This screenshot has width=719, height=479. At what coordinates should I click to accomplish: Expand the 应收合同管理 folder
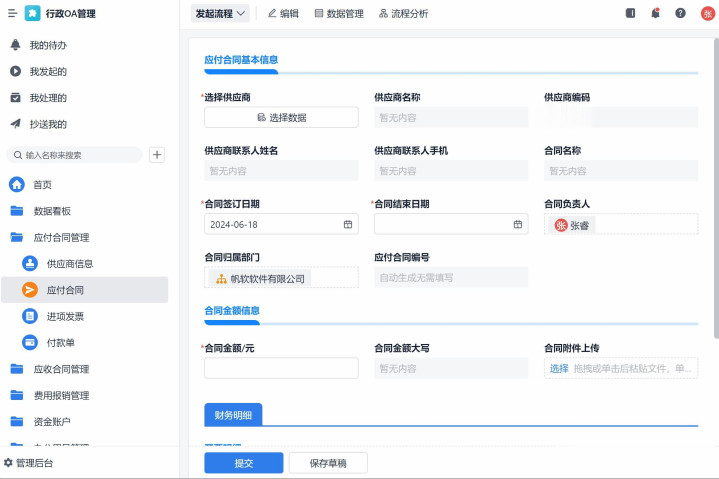tap(60, 369)
